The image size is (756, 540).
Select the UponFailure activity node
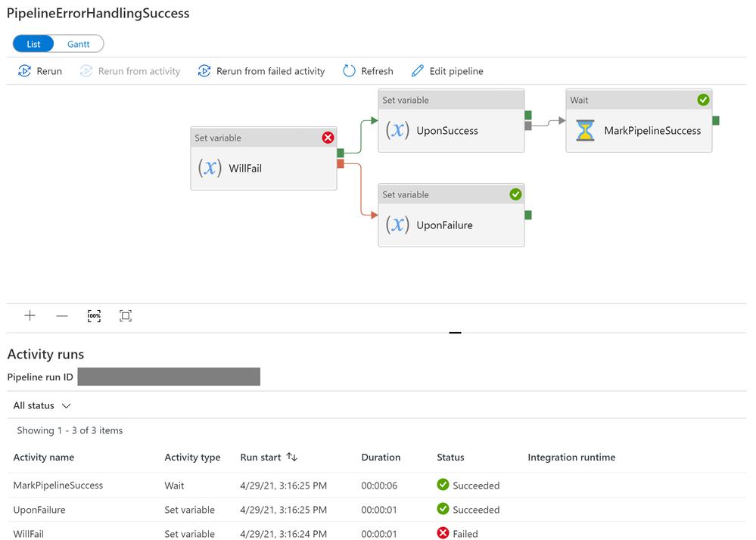[x=451, y=216]
